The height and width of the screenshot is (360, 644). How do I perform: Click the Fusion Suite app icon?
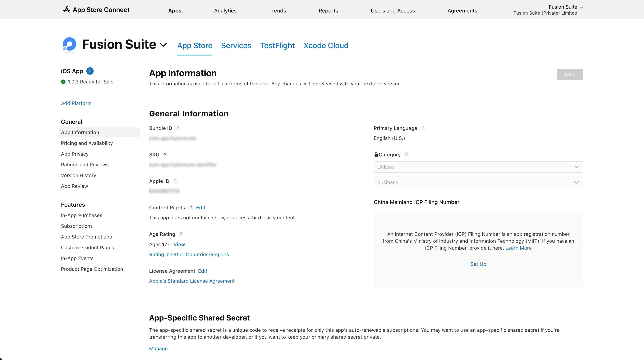70,44
